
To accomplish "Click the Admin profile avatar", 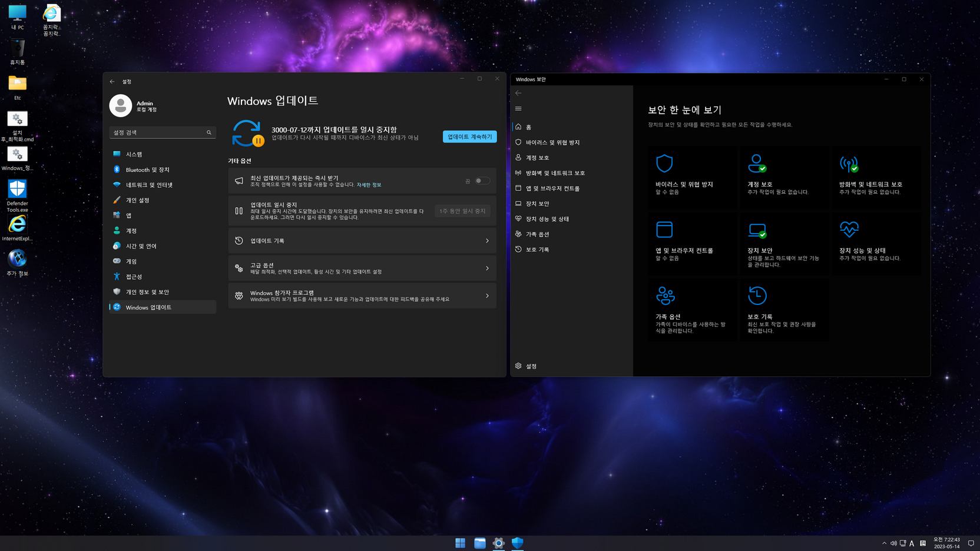I will [121, 106].
